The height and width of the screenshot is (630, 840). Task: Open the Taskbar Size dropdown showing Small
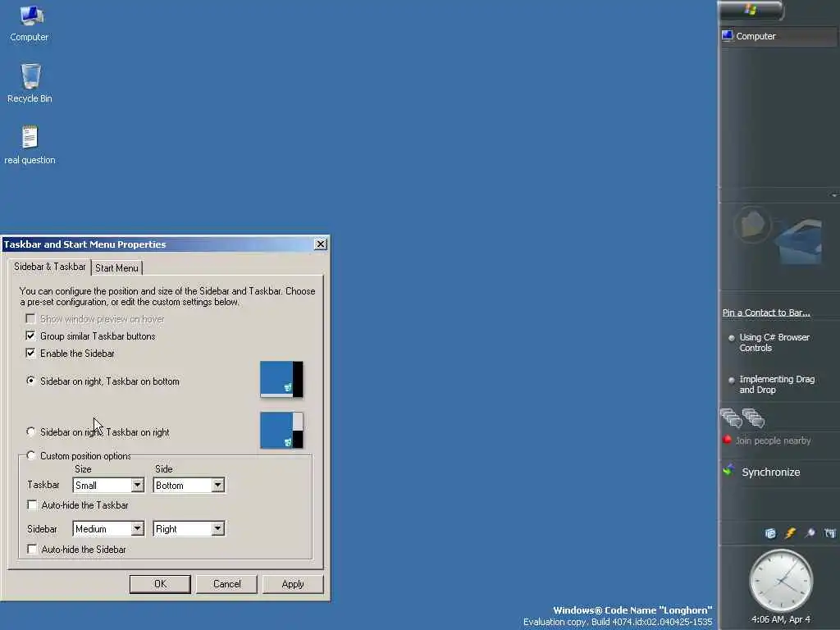point(108,485)
